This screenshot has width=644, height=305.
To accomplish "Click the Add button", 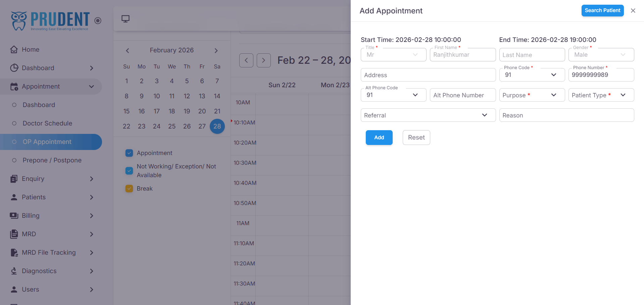I will tap(379, 138).
